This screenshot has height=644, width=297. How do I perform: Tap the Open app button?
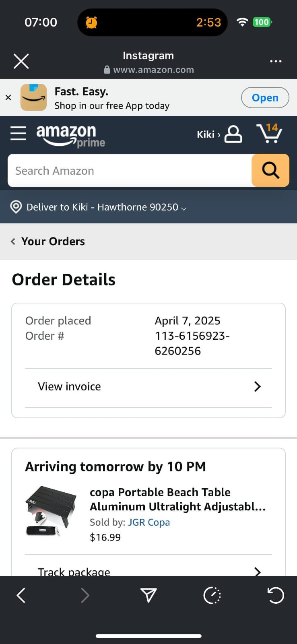(x=265, y=97)
